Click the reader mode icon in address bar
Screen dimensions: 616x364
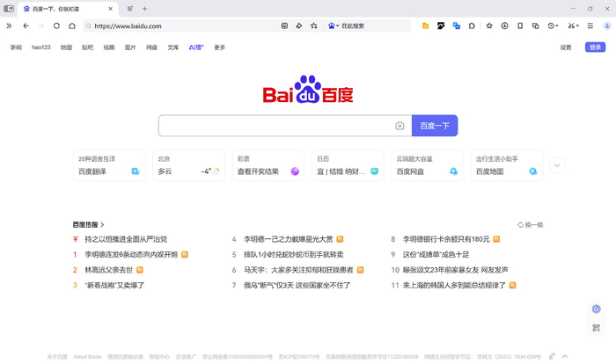tap(284, 25)
